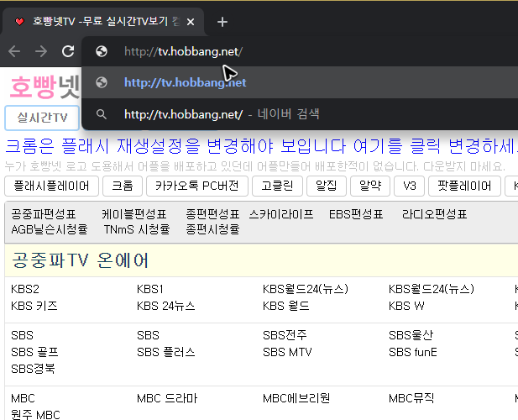Open the KBS 월드 channel
This screenshot has height=420, width=518.
click(x=285, y=306)
